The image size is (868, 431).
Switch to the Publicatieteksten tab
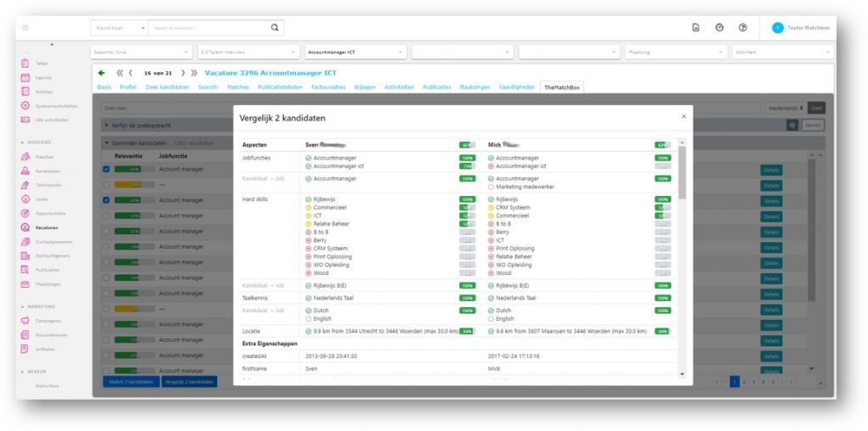(x=280, y=87)
